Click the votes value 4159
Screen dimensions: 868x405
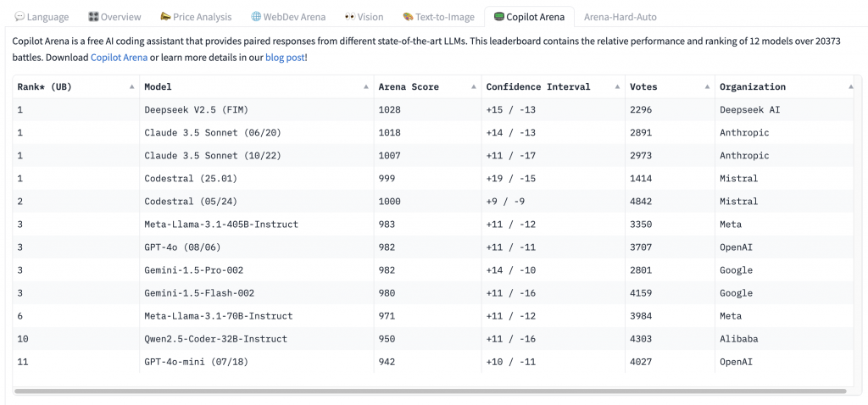641,292
